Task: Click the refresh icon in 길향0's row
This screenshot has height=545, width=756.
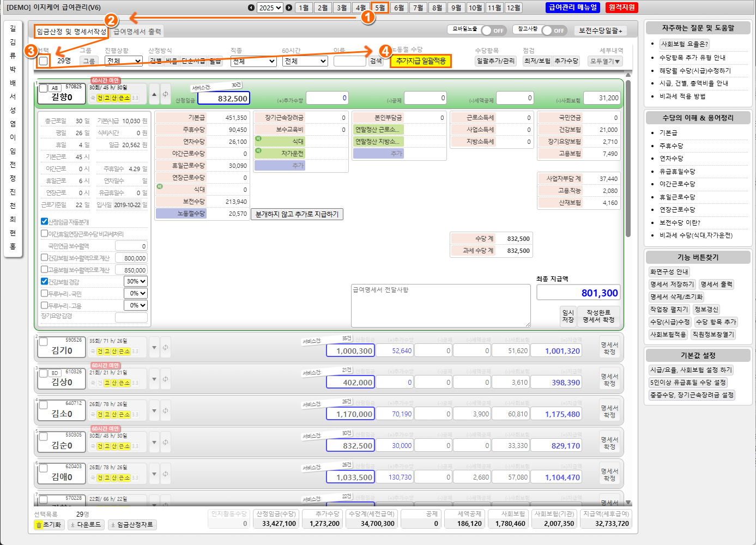Action: click(x=165, y=94)
